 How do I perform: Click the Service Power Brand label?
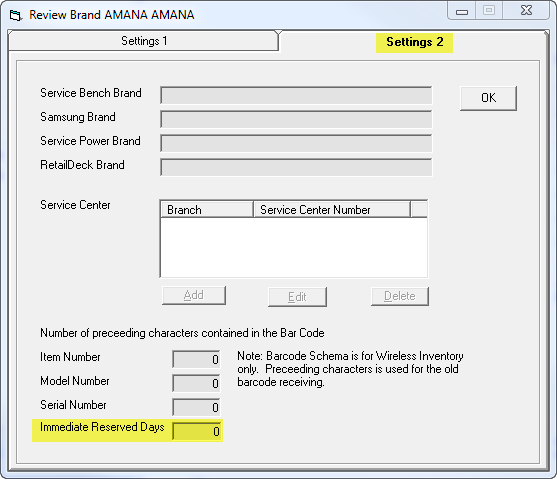pos(90,141)
